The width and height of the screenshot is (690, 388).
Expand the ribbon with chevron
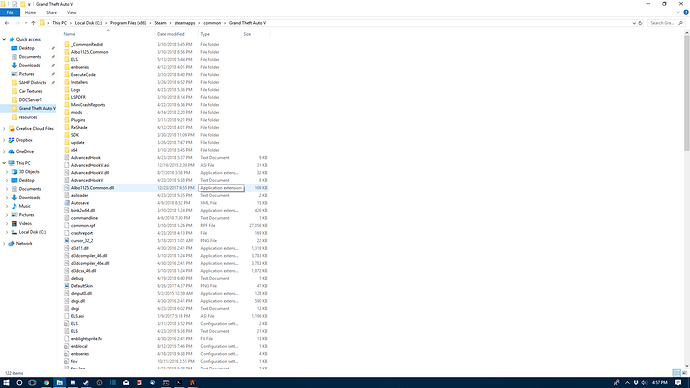(x=678, y=12)
